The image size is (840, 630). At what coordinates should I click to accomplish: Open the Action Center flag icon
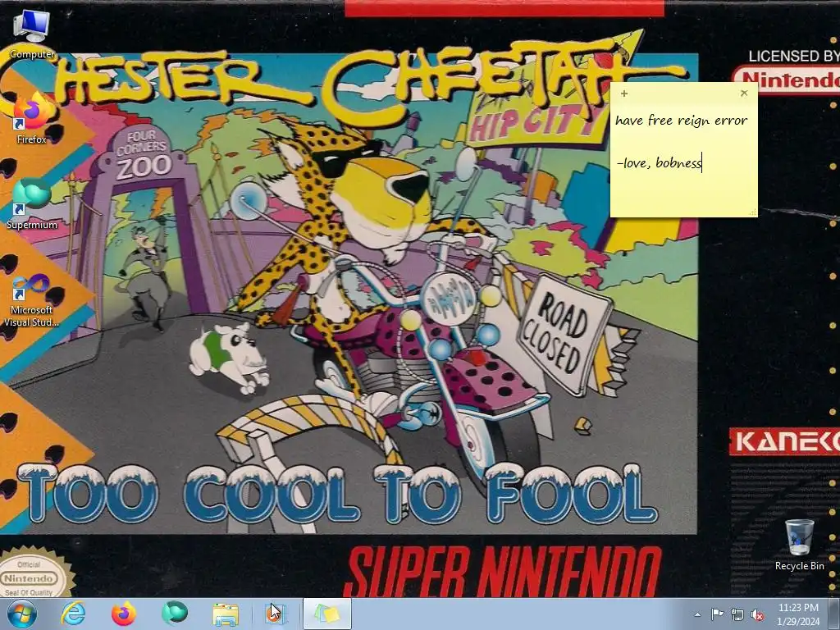point(717,614)
